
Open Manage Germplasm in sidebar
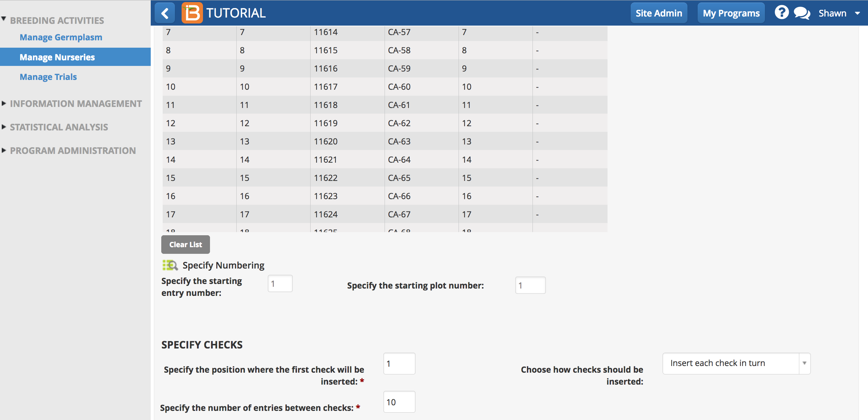61,37
